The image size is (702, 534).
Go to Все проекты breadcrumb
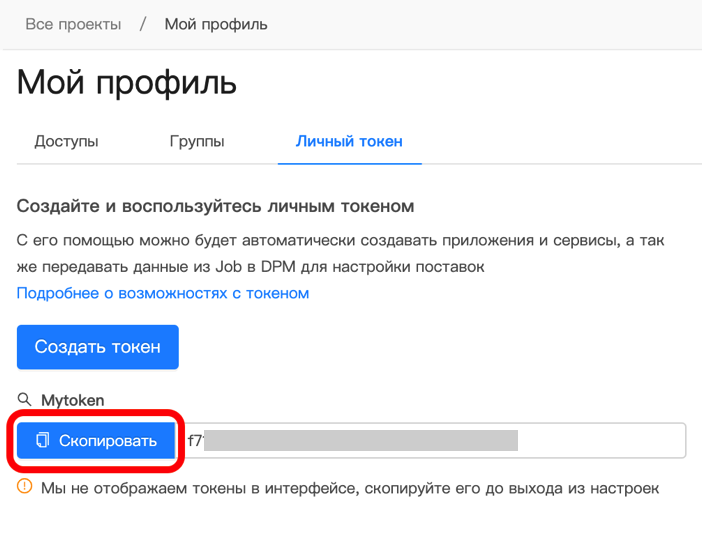tap(73, 24)
